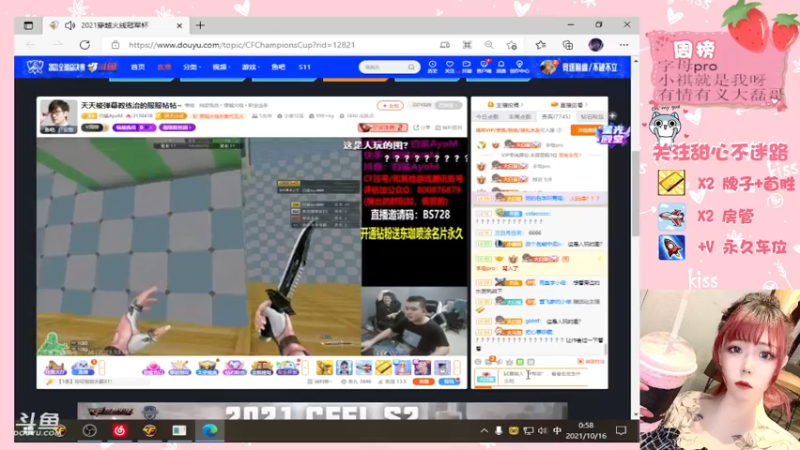This screenshot has width=800, height=450.
Task: Open the OBS Studio icon in taskbar
Action: [x=90, y=431]
